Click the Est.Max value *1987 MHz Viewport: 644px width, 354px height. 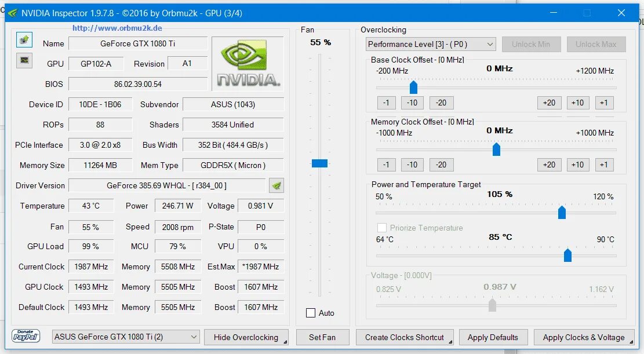261,267
